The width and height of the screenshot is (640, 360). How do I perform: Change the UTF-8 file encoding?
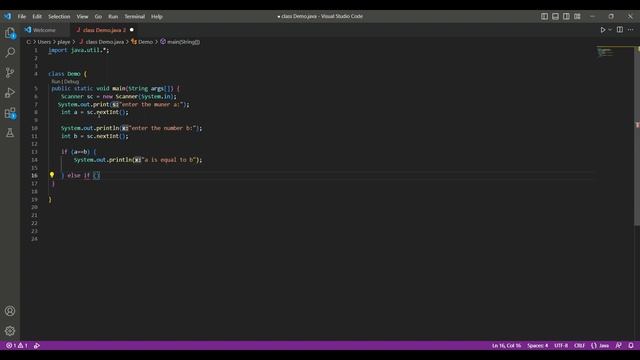pos(561,345)
